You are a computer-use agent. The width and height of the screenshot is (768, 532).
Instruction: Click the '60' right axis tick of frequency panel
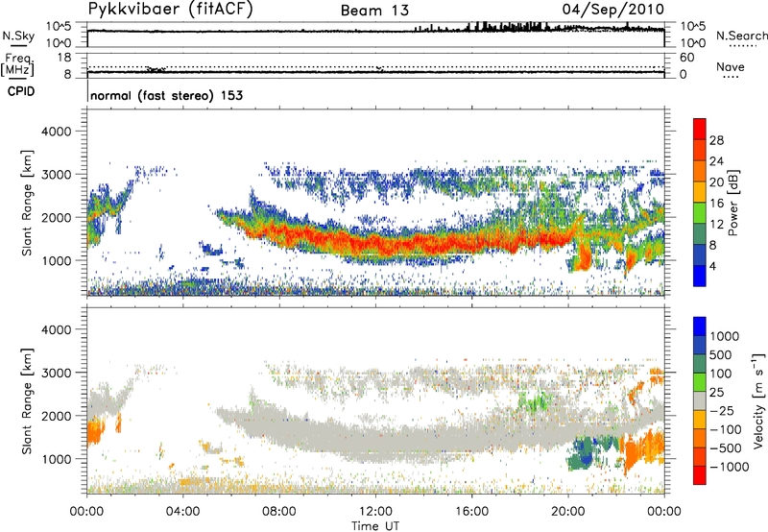coord(686,57)
